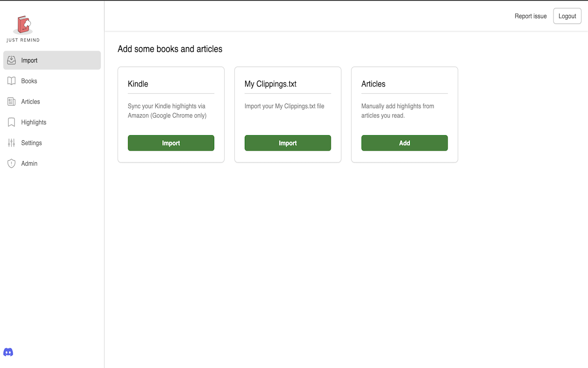Select the Articles document icon
This screenshot has width=588, height=368.
(11, 101)
